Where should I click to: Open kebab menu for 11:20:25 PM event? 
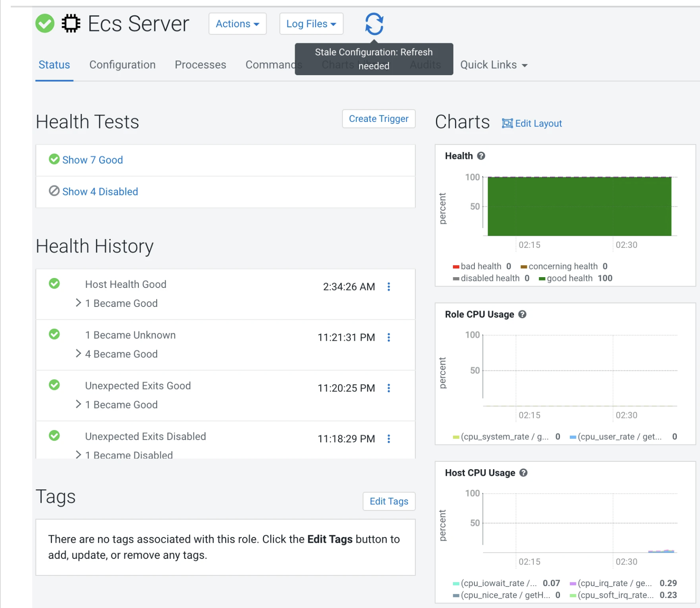[389, 388]
